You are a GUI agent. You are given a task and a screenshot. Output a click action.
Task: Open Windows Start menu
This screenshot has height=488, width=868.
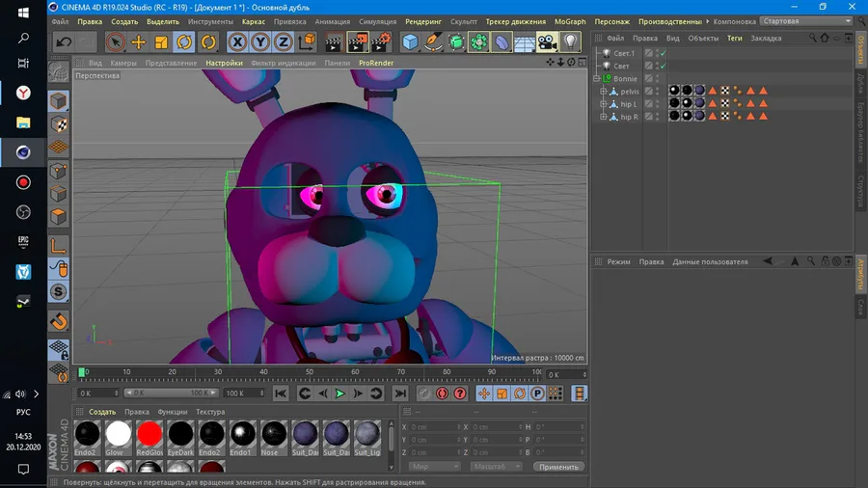coord(23,13)
